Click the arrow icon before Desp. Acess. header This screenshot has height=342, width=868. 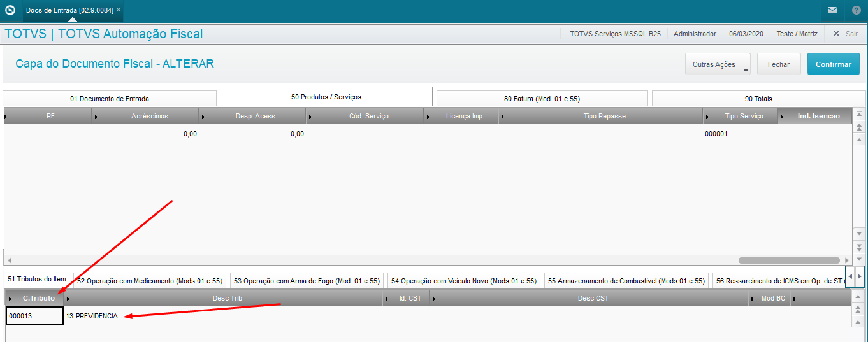click(203, 117)
